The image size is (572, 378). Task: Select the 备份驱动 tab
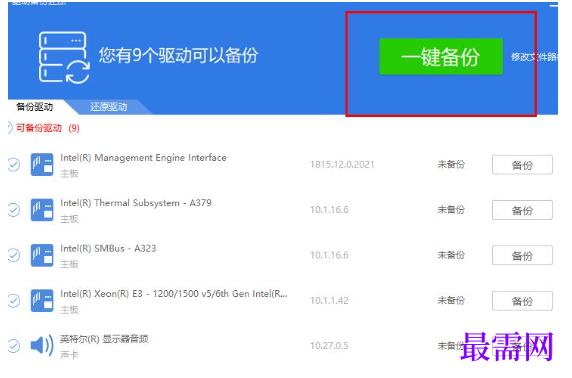[x=35, y=107]
